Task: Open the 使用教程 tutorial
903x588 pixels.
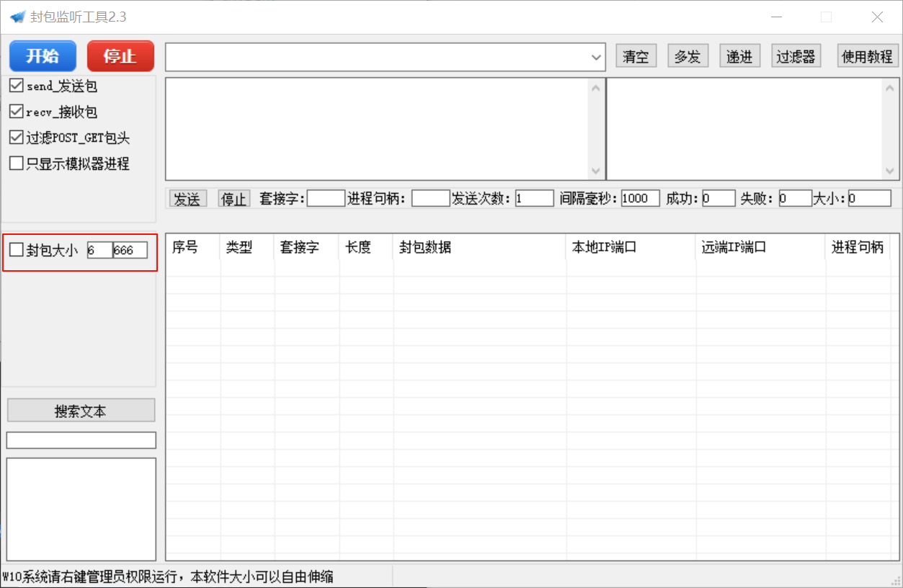Action: (x=868, y=56)
